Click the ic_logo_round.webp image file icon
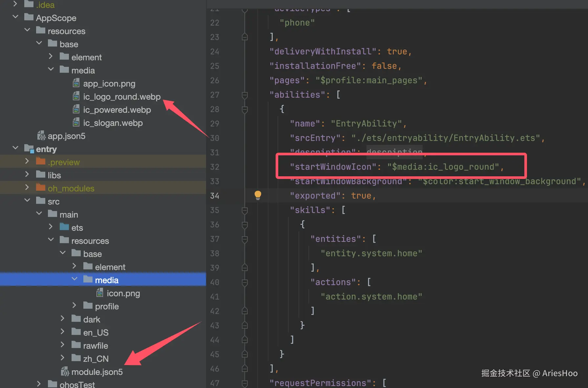The image size is (588, 388). click(76, 96)
